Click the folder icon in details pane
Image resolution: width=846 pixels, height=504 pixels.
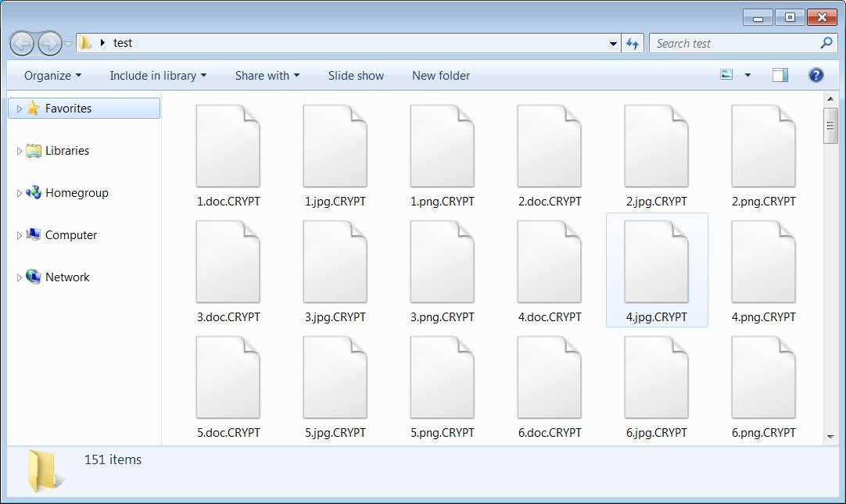coord(45,470)
